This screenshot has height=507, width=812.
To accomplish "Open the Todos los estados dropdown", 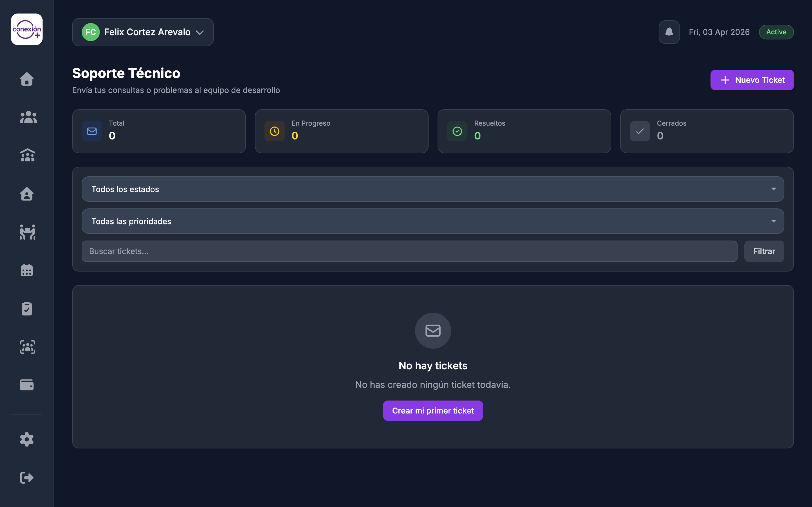I will 433,189.
